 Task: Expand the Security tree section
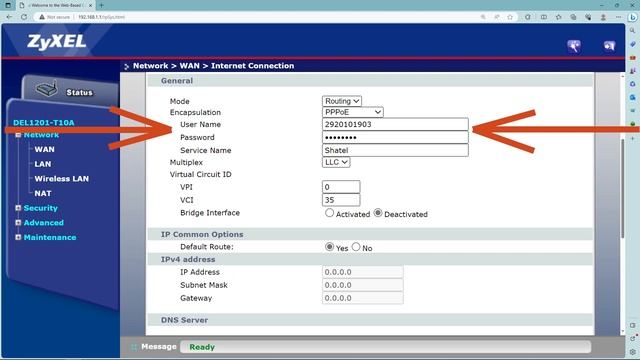point(18,208)
